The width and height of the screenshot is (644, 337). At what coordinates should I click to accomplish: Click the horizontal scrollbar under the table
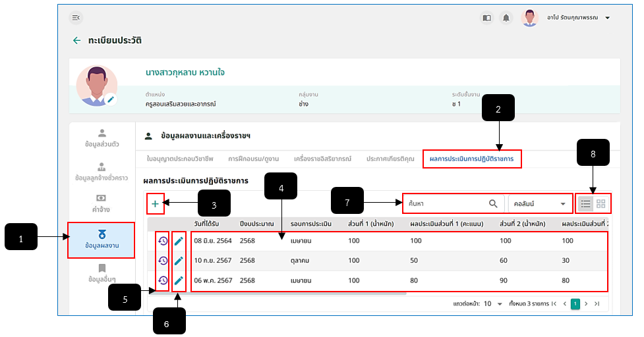tap(278, 294)
